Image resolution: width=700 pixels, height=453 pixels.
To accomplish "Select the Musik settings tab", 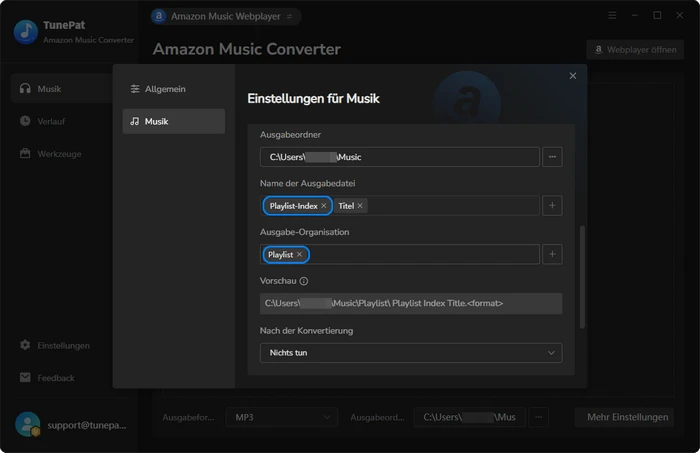I will click(174, 121).
